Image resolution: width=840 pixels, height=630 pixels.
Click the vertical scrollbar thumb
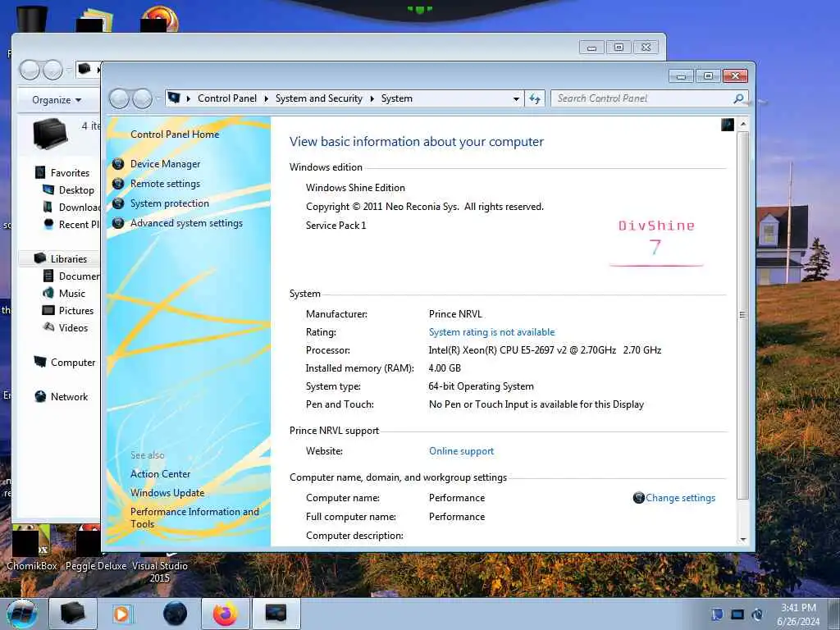click(x=743, y=315)
